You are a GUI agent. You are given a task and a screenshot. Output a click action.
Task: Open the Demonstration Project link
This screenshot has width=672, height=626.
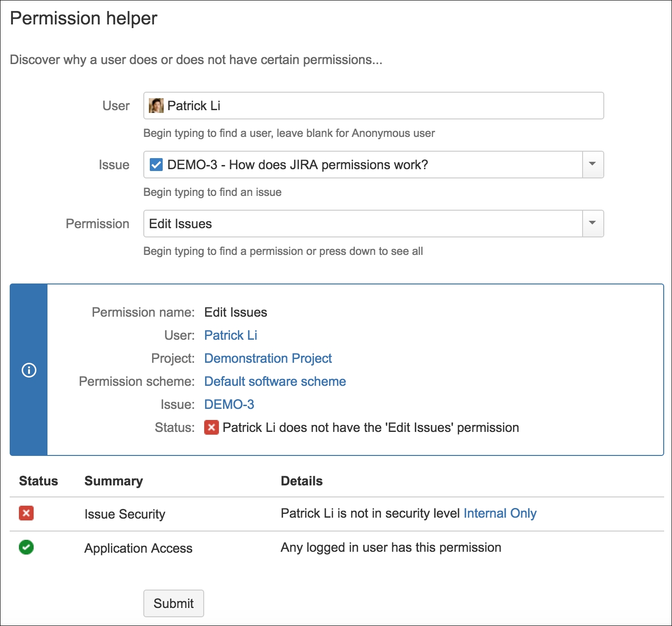(x=268, y=358)
